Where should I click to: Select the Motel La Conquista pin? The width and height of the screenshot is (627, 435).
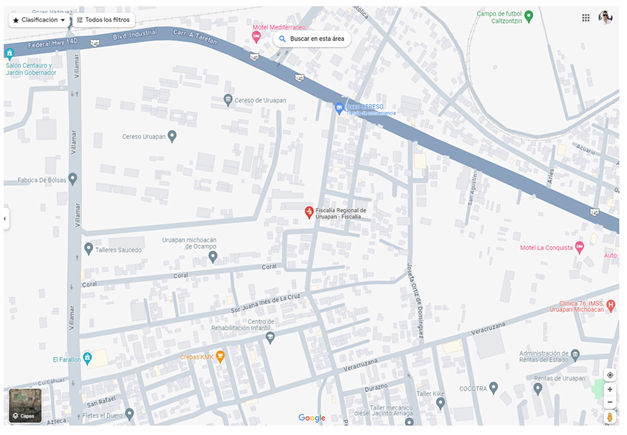tap(579, 247)
